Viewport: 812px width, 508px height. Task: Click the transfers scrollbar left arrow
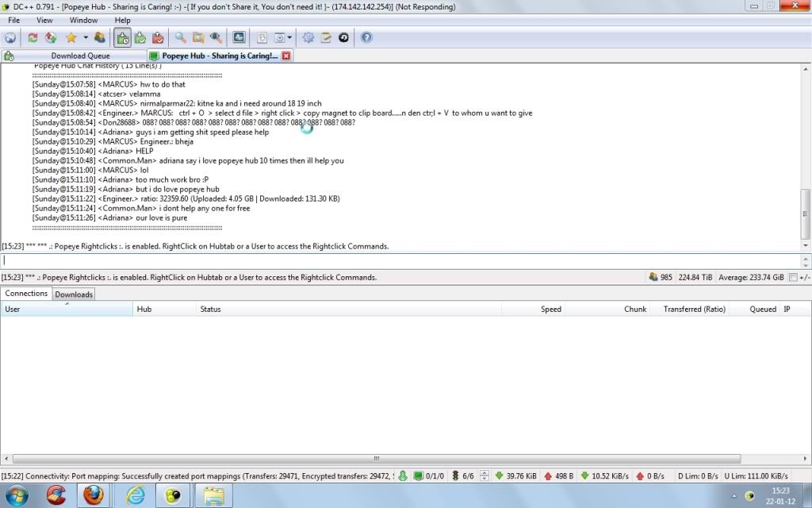pyautogui.click(x=6, y=459)
